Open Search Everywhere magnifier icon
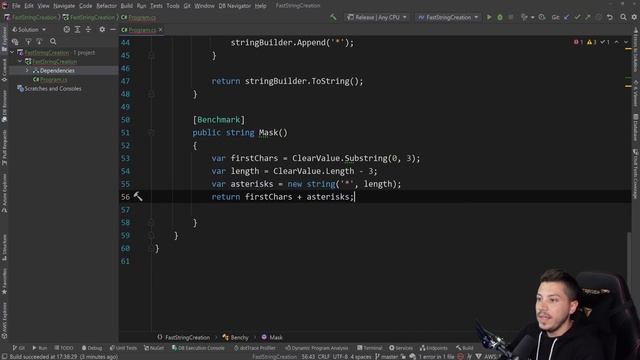This screenshot has width=640, height=360. (x=623, y=17)
